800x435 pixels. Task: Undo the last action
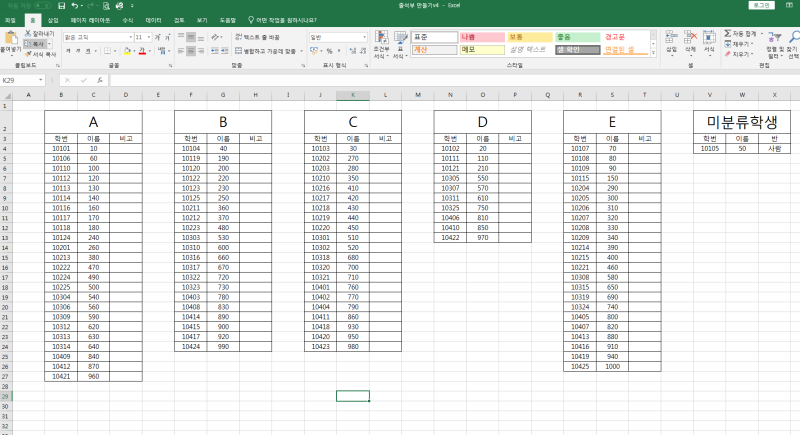[75, 6]
